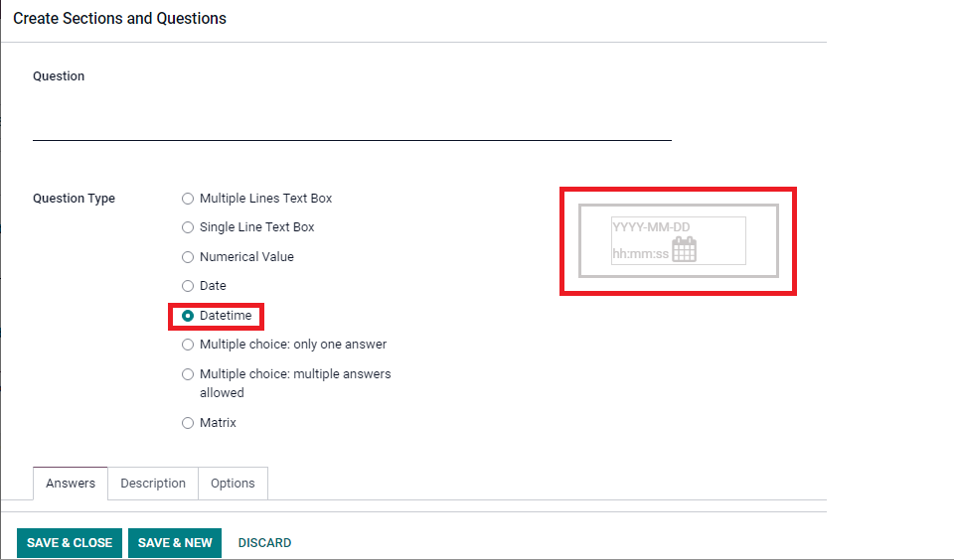
Task: Choose the Matrix question type
Action: [x=188, y=423]
